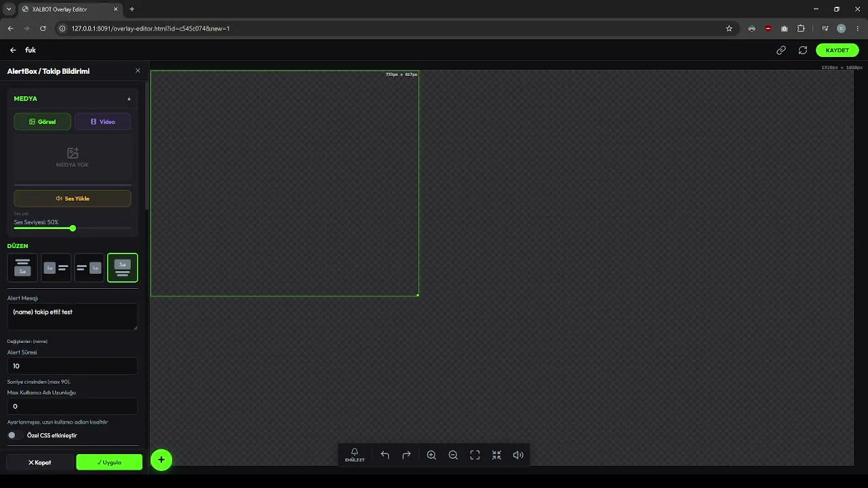Zoom in on the canvas

(x=431, y=455)
